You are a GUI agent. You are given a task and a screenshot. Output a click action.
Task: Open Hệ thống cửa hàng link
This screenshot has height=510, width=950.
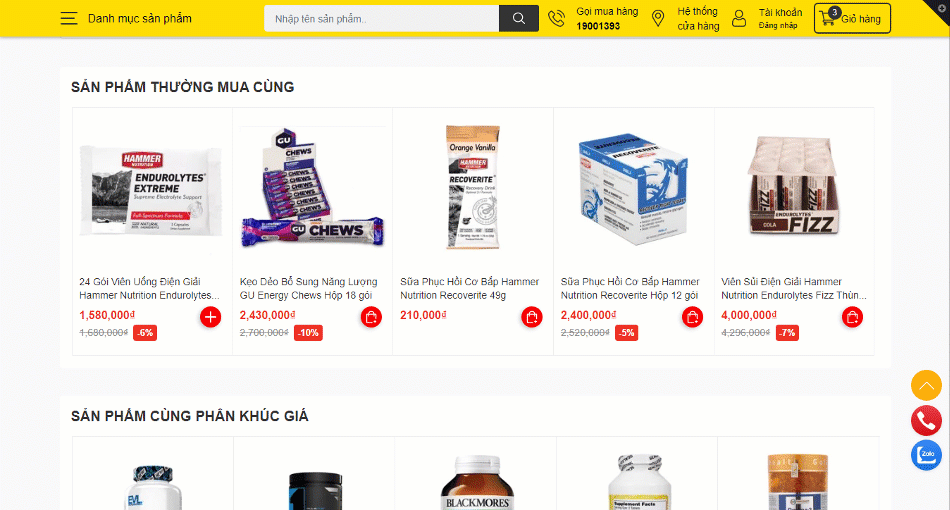pos(698,19)
